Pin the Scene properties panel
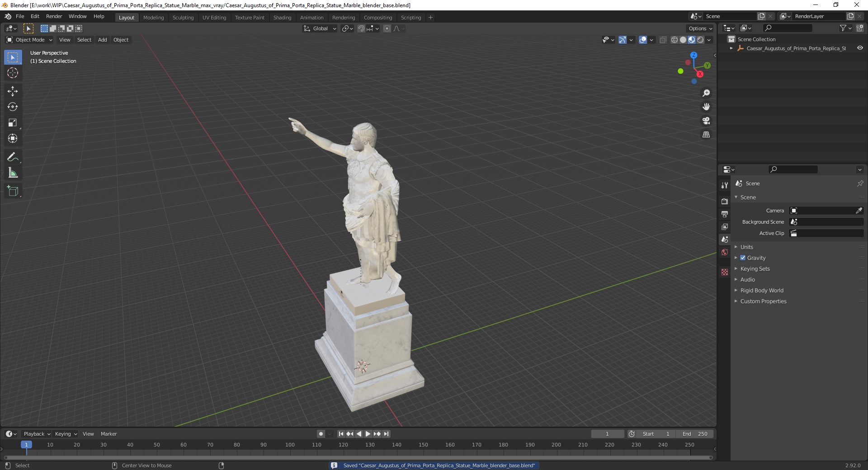This screenshot has width=868, height=470. pyautogui.click(x=860, y=183)
